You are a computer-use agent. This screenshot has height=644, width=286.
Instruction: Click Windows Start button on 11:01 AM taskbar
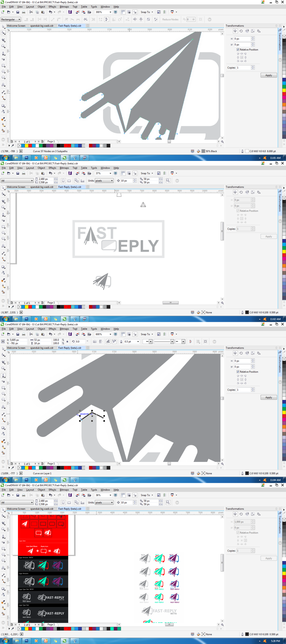(5, 158)
